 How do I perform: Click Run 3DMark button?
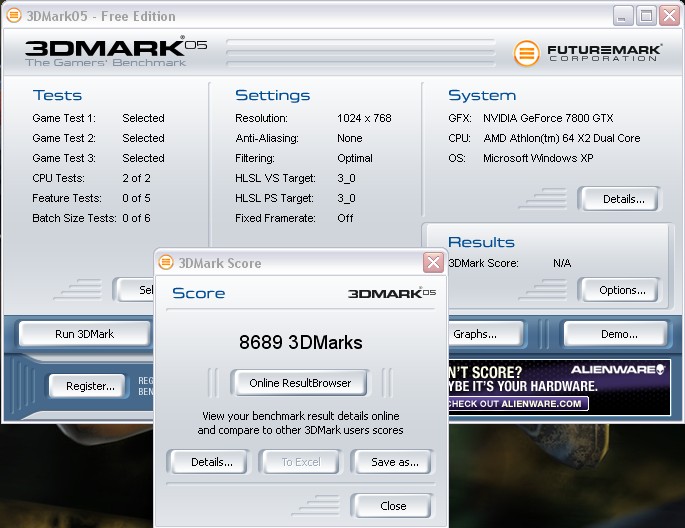84,334
